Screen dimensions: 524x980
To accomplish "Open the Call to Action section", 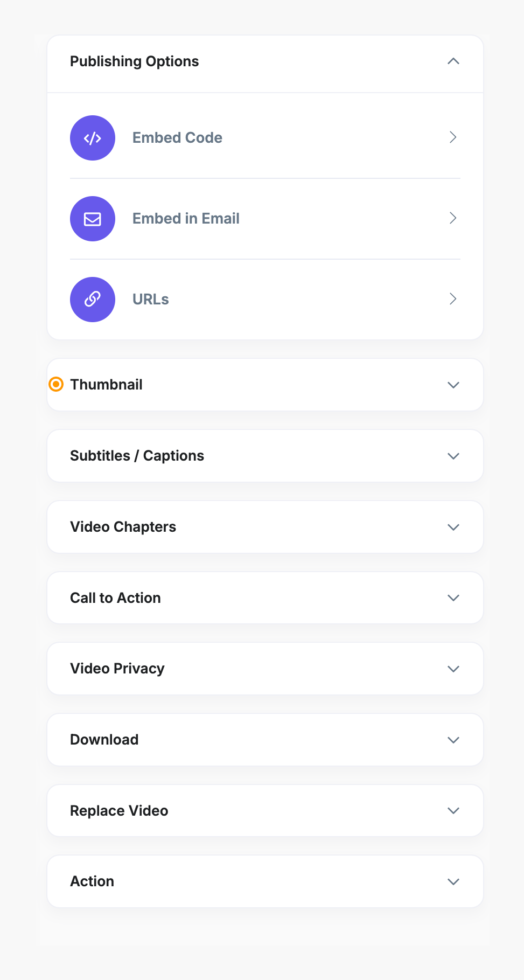I will (x=453, y=597).
